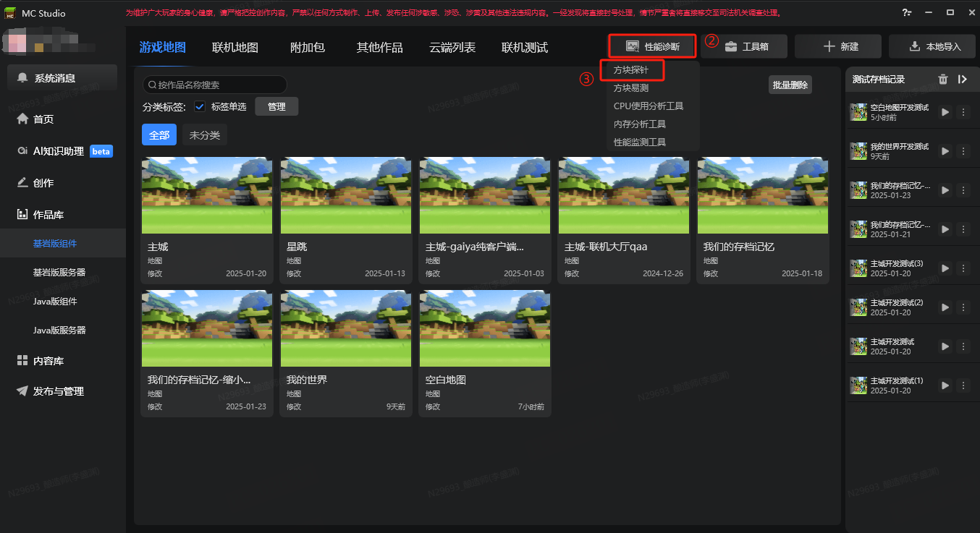Click the 批量删除 batch delete button
The image size is (980, 533).
click(x=790, y=85)
